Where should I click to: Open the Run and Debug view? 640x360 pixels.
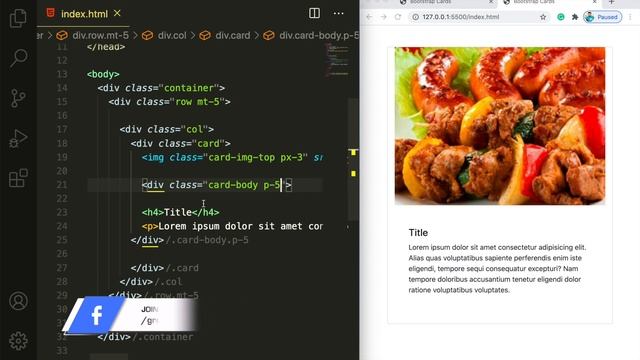click(18, 138)
